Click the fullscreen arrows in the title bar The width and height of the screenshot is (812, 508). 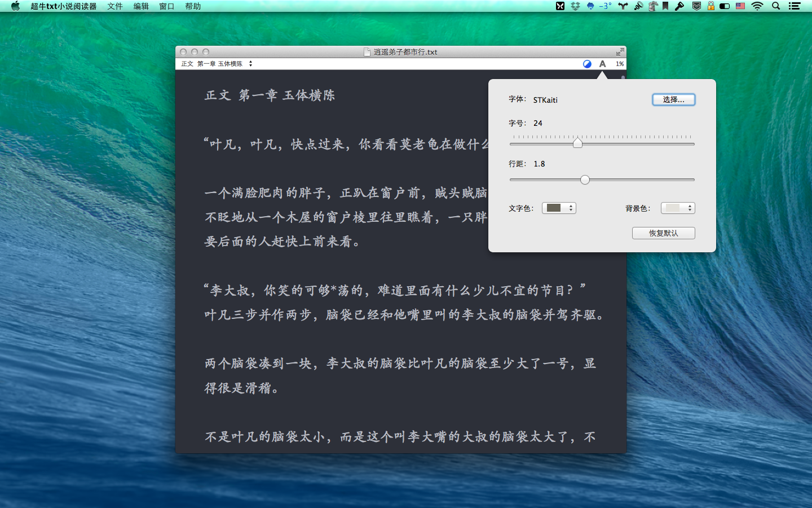620,52
